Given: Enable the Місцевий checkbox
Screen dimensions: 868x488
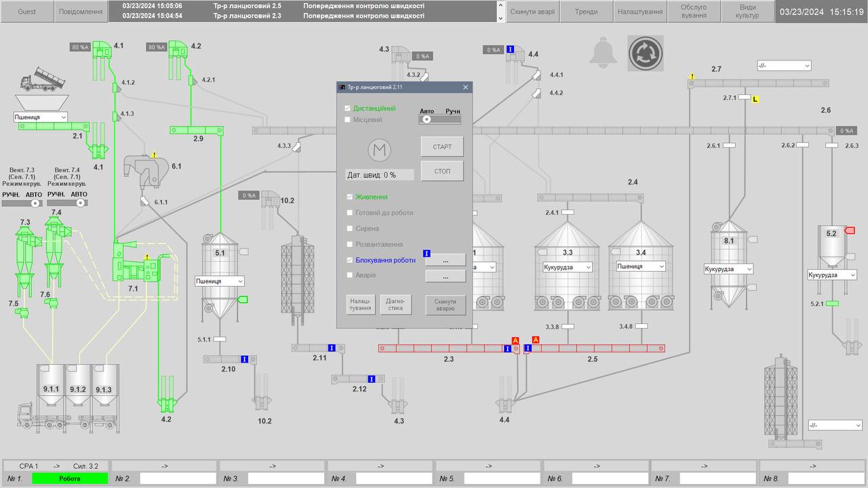Looking at the screenshot, I should click(x=349, y=120).
